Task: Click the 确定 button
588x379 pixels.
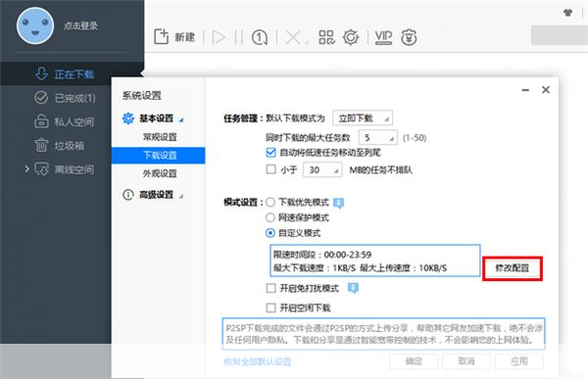Action: tap(414, 361)
